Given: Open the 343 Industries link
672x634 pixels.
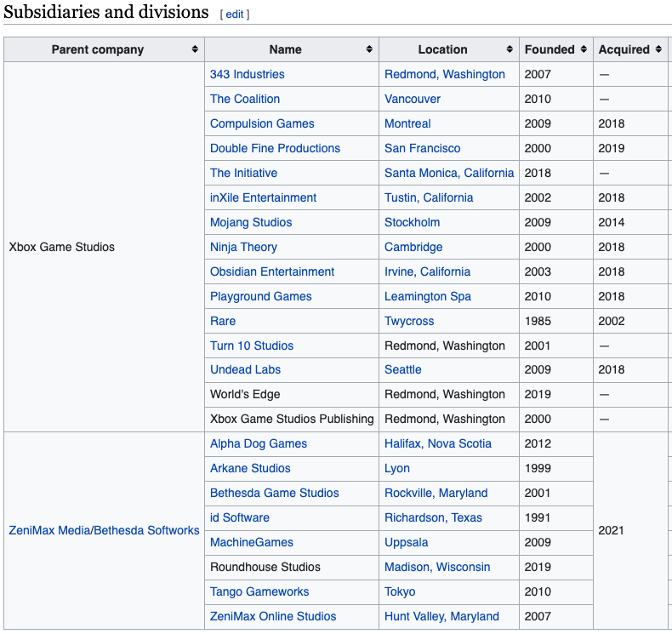Looking at the screenshot, I should [x=248, y=74].
